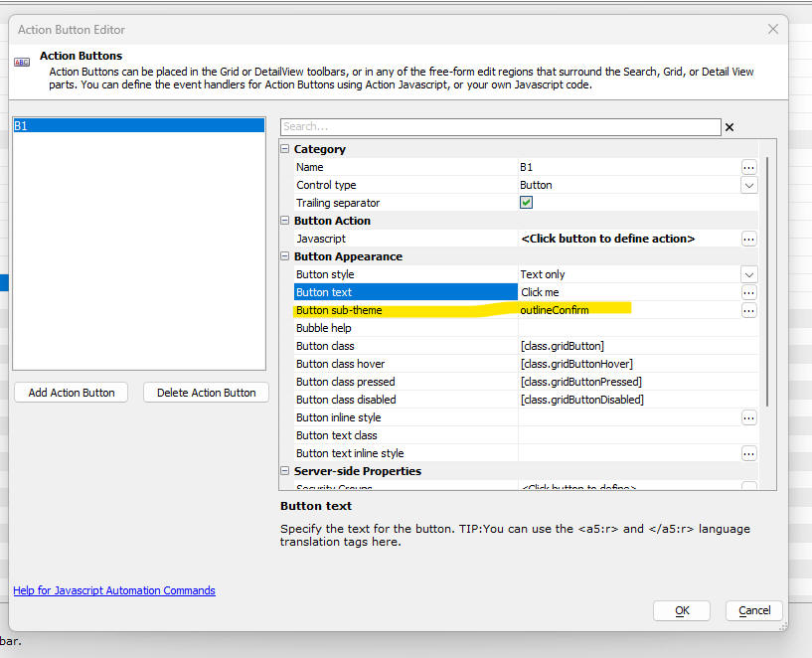Open Javascript action definition ellipsis button
812x658 pixels.
click(x=748, y=239)
